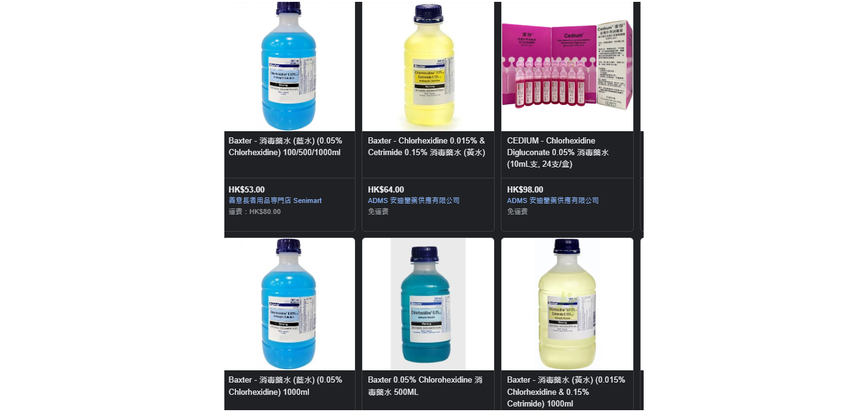Screen dimensions: 868x412
Task: Click title 'Baxter - 消毒藥水 (黃水) 1000ml'
Action: (566, 391)
